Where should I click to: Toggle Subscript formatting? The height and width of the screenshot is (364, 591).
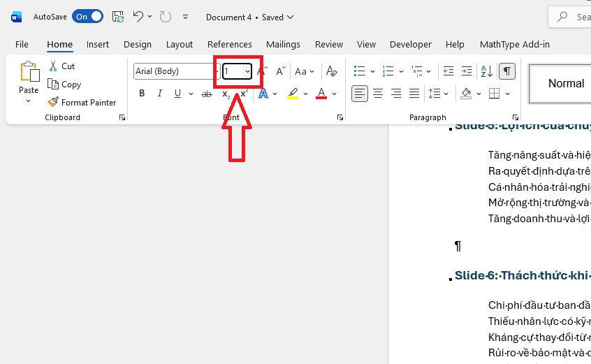point(226,94)
